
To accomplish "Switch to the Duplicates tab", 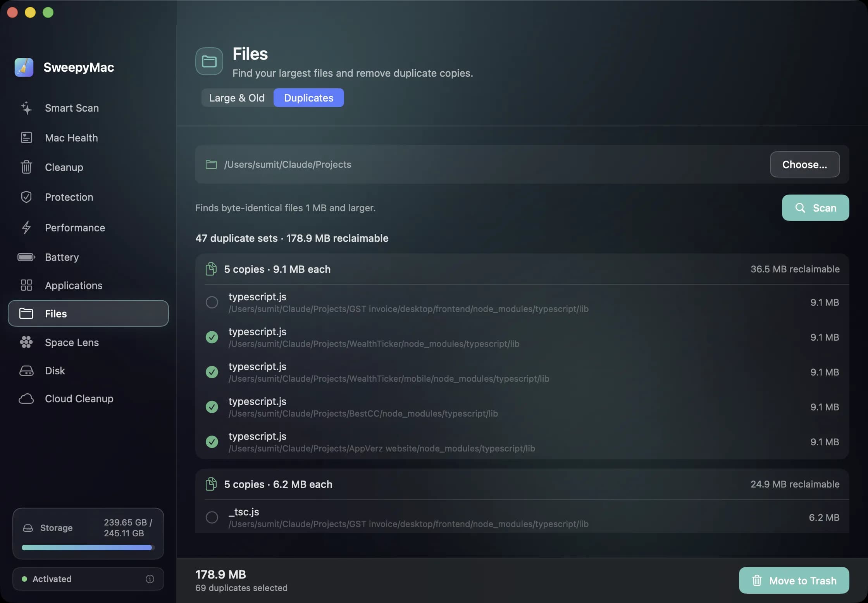I will pyautogui.click(x=309, y=98).
